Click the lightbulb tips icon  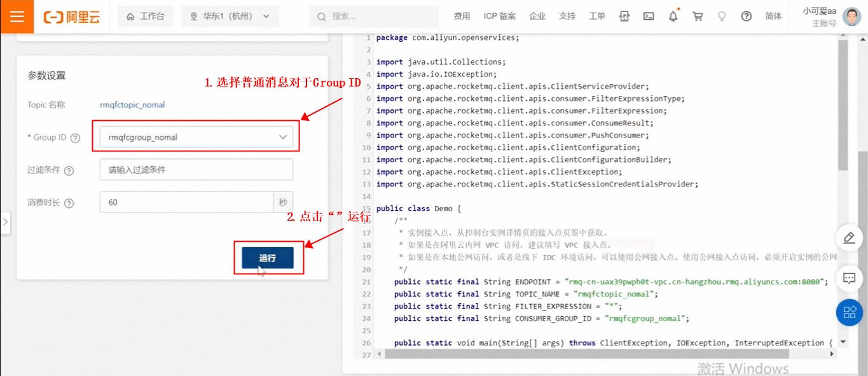[722, 17]
